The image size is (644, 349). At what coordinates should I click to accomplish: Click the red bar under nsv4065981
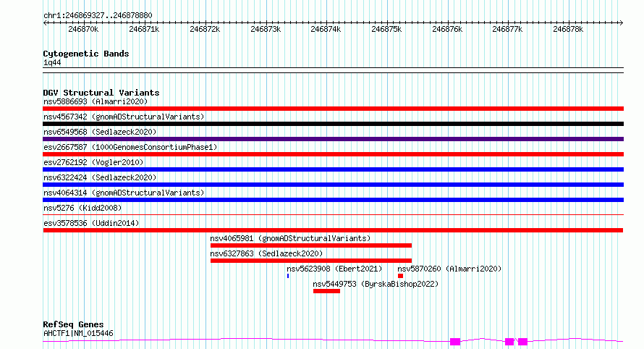(311, 245)
